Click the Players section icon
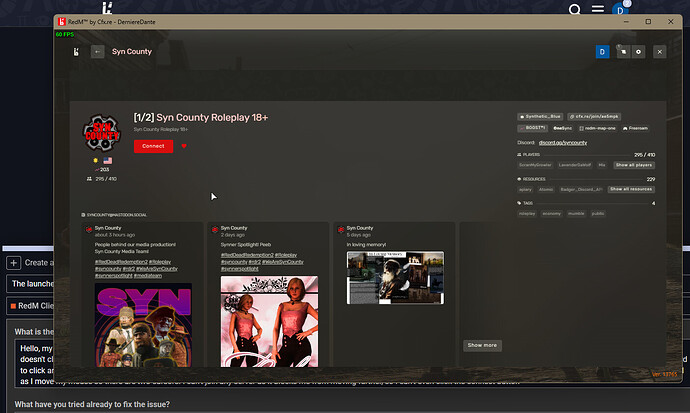This screenshot has width=690, height=413. (x=519, y=155)
